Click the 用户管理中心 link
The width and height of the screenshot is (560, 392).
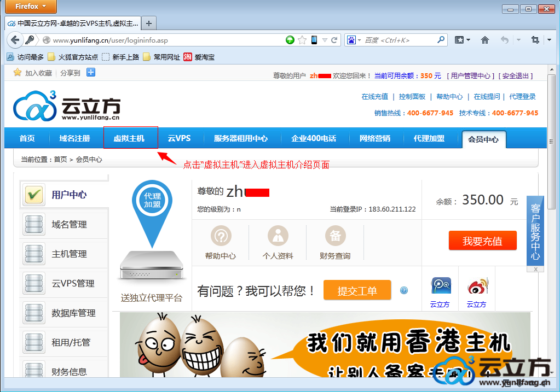(x=470, y=75)
